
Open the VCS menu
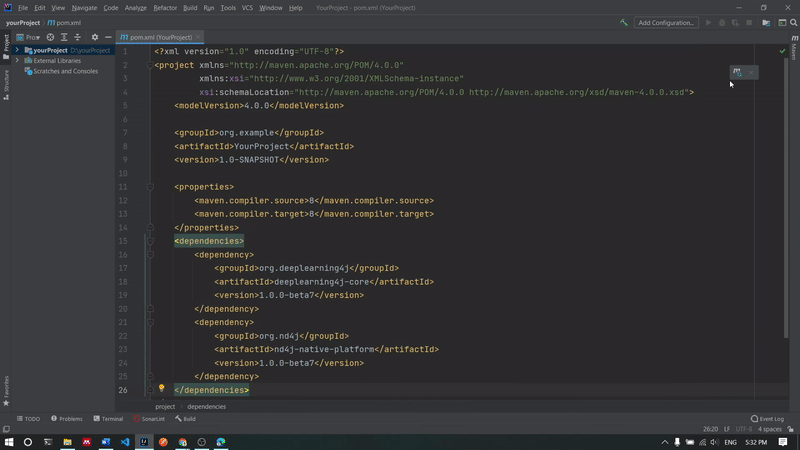point(247,8)
